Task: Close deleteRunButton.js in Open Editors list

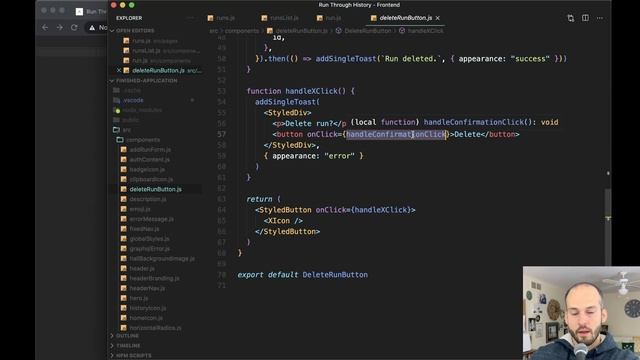Action: [x=119, y=70]
